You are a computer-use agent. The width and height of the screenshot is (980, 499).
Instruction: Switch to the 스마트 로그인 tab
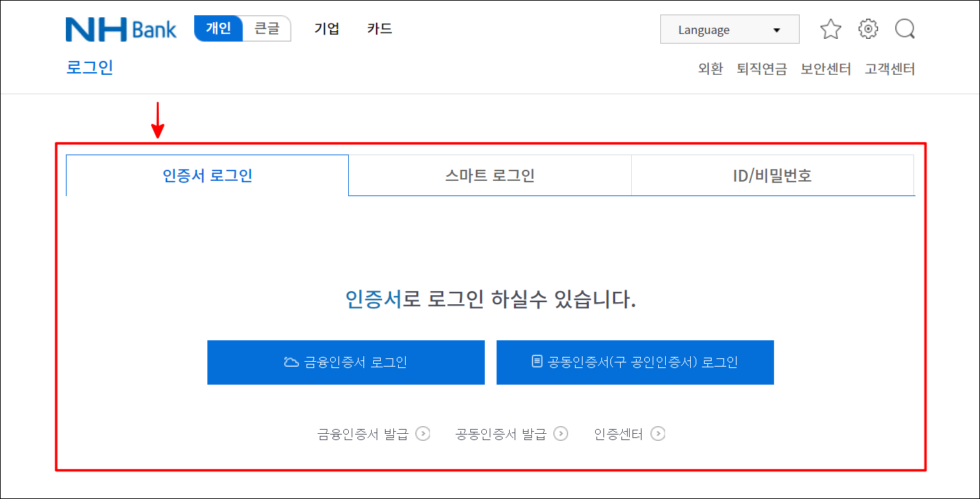pyautogui.click(x=489, y=175)
